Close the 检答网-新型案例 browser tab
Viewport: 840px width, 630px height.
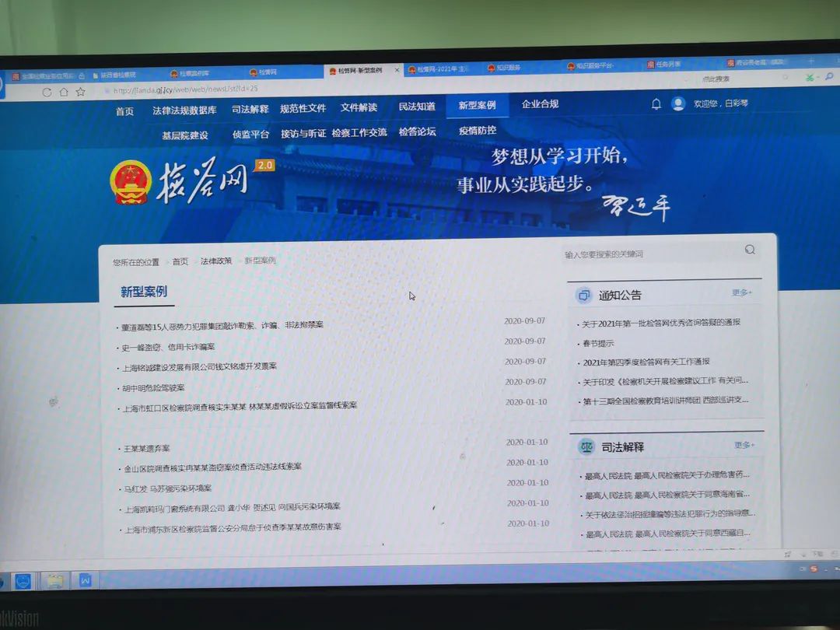coord(397,70)
